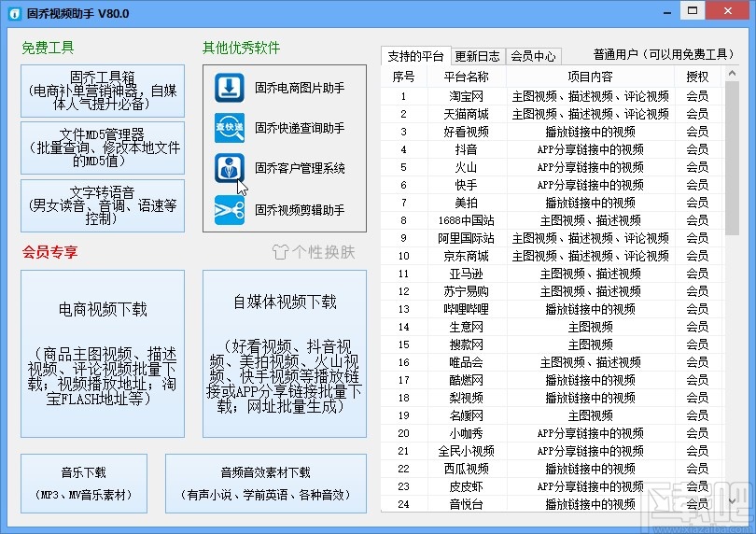Screen dimensions: 756x534
Task: Open the 音乐下载 button
Action: [x=84, y=484]
